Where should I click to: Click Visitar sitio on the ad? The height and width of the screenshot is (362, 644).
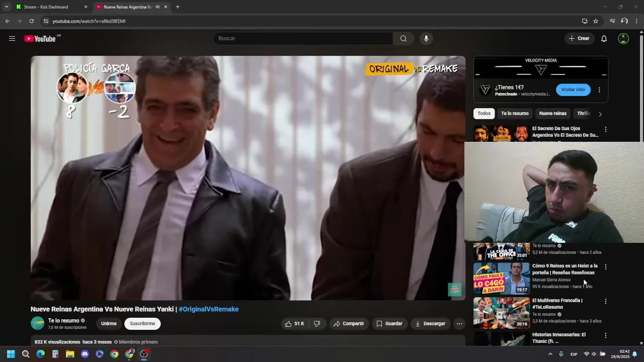573,90
